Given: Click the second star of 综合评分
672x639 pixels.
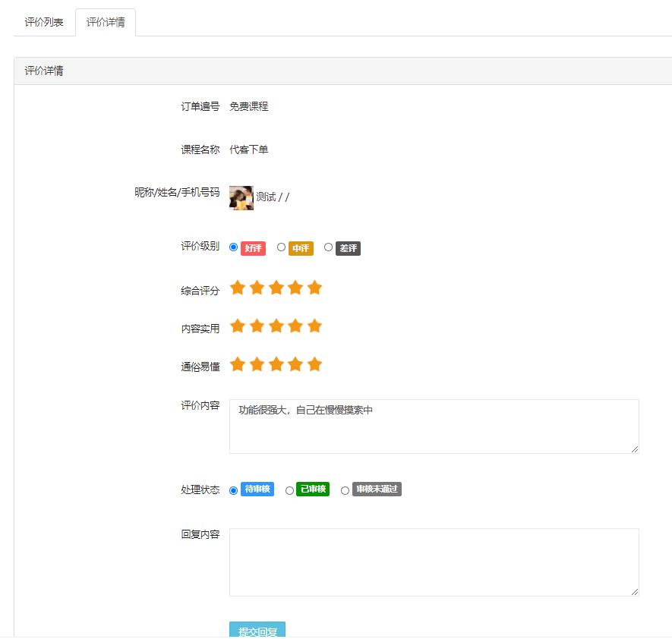Looking at the screenshot, I should pos(257,288).
